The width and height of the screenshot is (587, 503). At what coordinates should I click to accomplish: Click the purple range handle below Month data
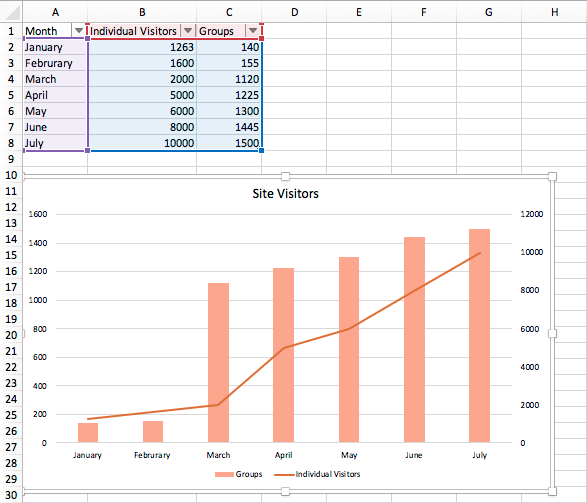[x=88, y=150]
